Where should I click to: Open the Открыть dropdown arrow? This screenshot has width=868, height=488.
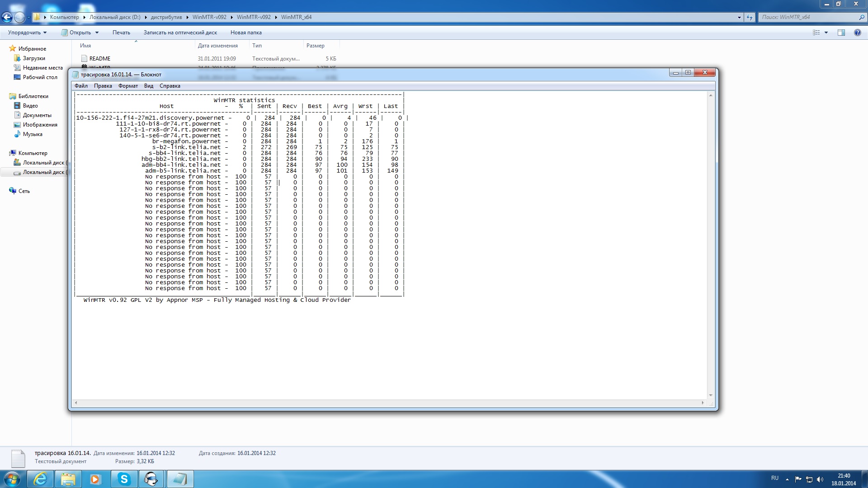tap(97, 33)
